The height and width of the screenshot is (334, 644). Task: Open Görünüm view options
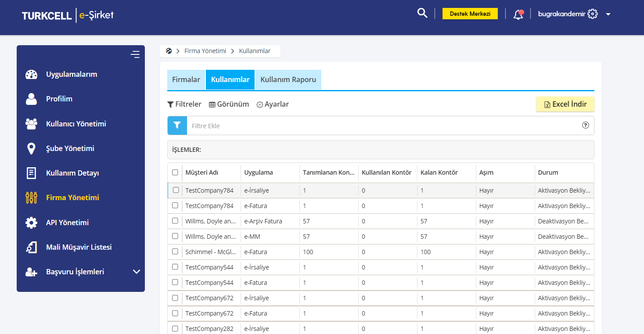[x=229, y=104]
